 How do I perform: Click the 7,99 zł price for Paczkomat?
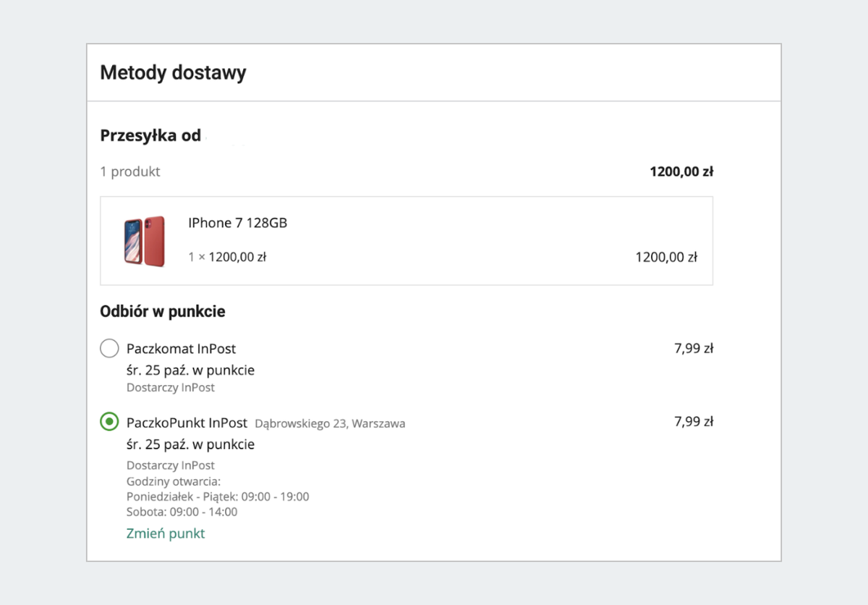(693, 349)
